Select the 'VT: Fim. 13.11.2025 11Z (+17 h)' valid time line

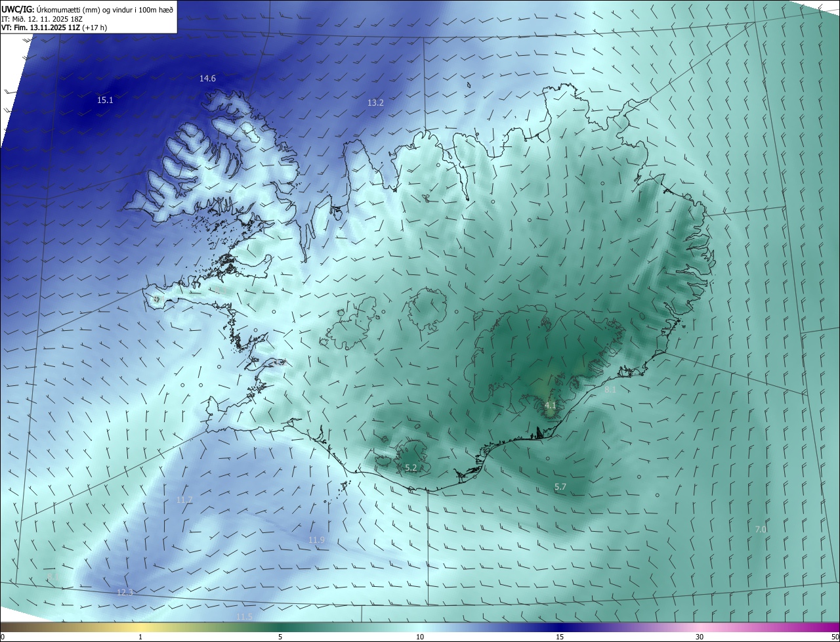pos(54,28)
